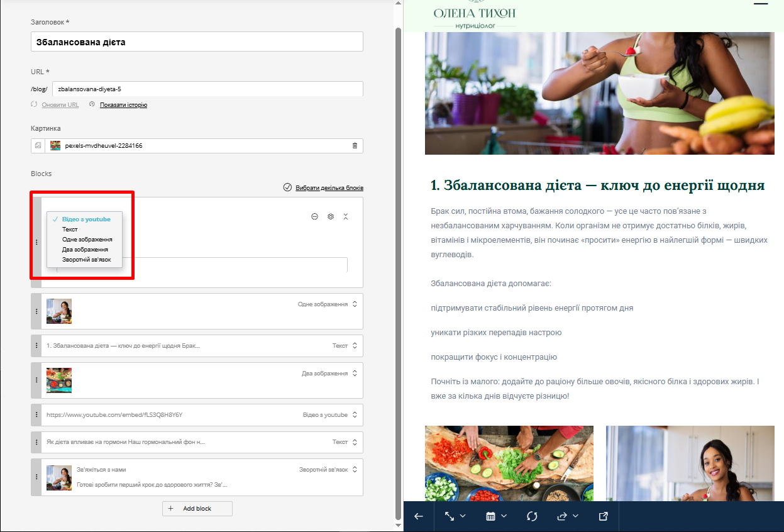
Task: Open block actions ellipsis menu
Action: click(x=314, y=216)
